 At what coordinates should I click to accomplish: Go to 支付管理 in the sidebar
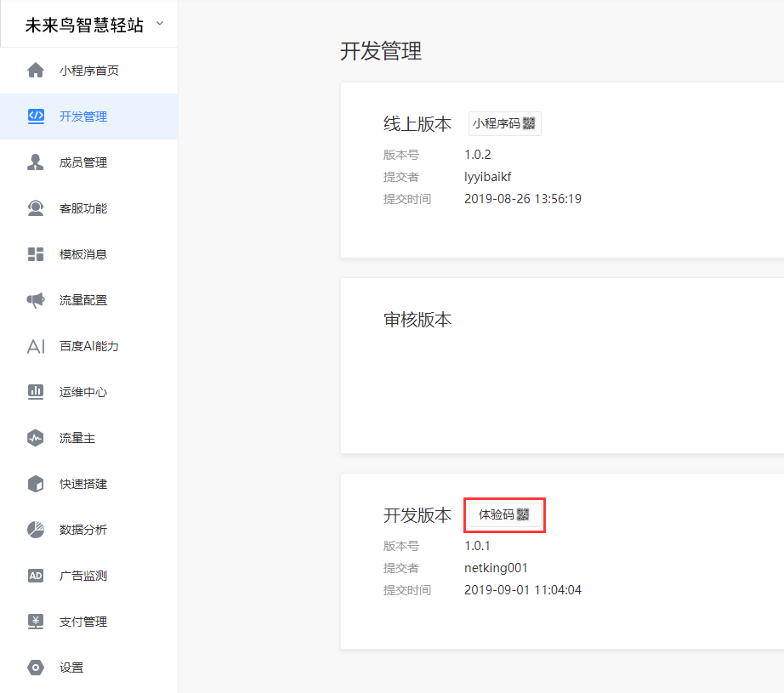point(83,622)
